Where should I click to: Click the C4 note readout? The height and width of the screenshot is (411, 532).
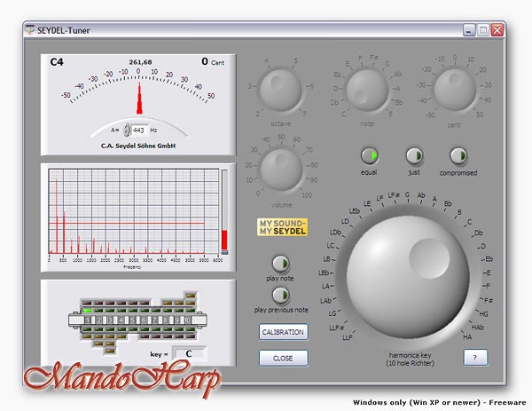click(x=57, y=62)
